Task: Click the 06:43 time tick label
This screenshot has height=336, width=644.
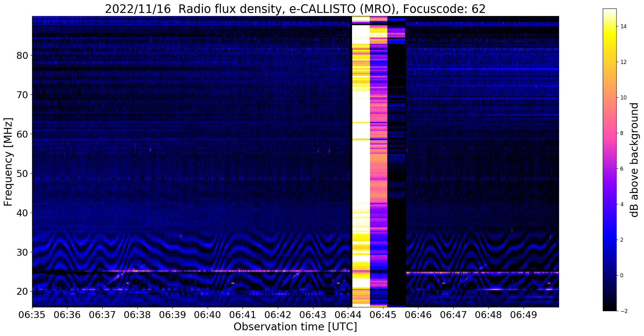Action: (313, 315)
